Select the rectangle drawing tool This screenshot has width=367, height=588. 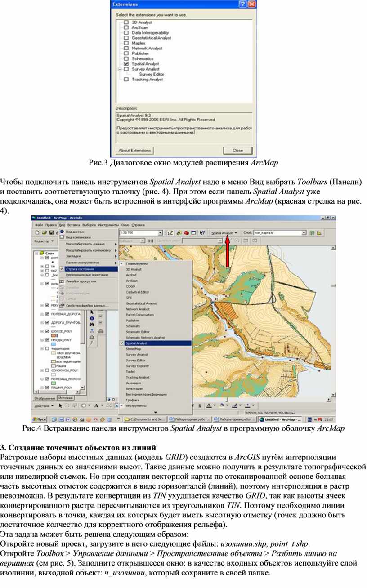pos(83,405)
